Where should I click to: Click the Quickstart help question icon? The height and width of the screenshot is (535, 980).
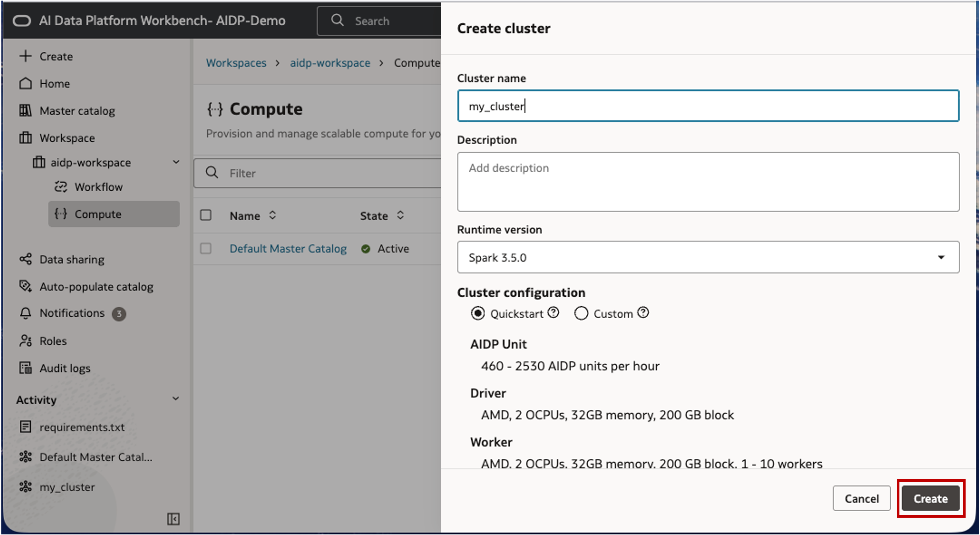[553, 313]
